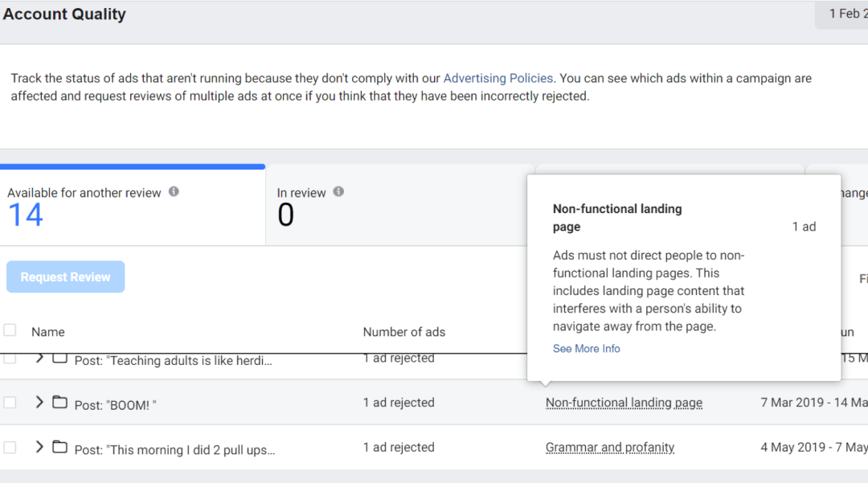Click "1 ad rejected" in pull ups row
Screen dimensions: 868x483
[x=399, y=447]
